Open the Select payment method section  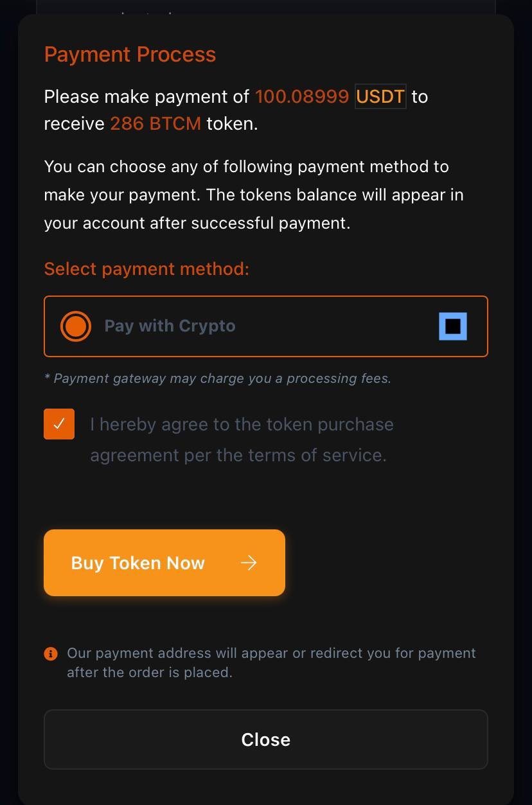146,269
